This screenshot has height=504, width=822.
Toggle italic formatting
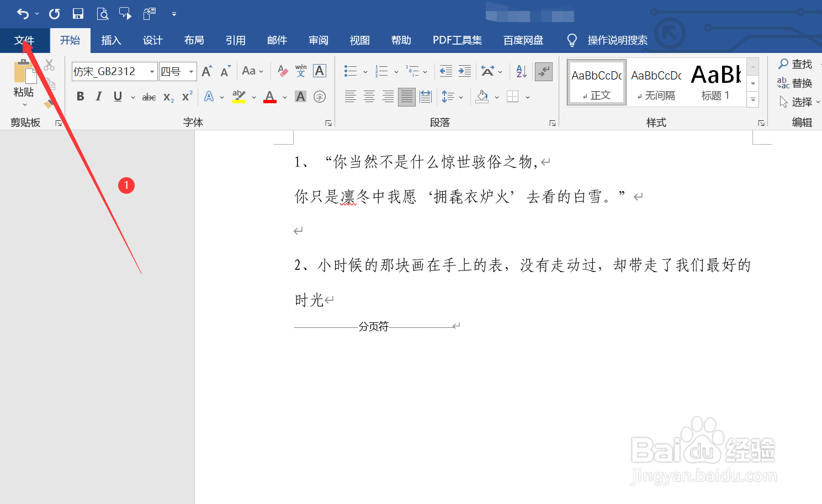click(99, 96)
